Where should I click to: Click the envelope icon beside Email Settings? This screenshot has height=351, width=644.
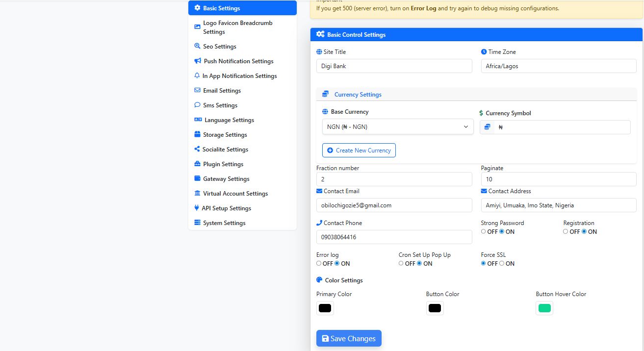(197, 91)
